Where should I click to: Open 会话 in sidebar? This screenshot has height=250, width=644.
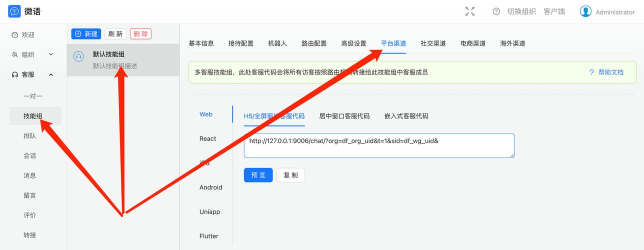pyautogui.click(x=30, y=155)
